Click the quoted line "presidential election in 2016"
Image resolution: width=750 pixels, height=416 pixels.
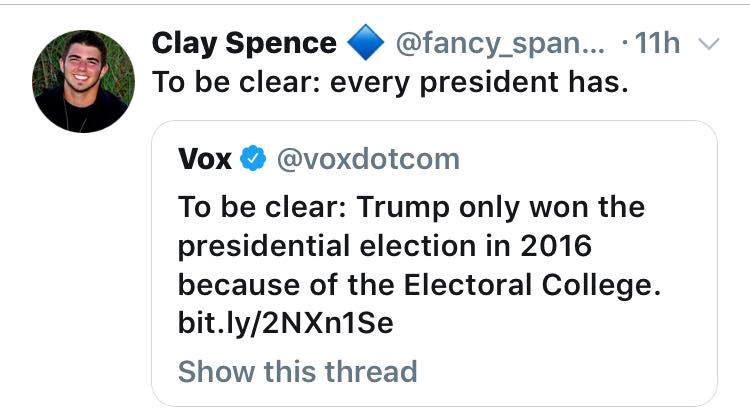coord(385,246)
